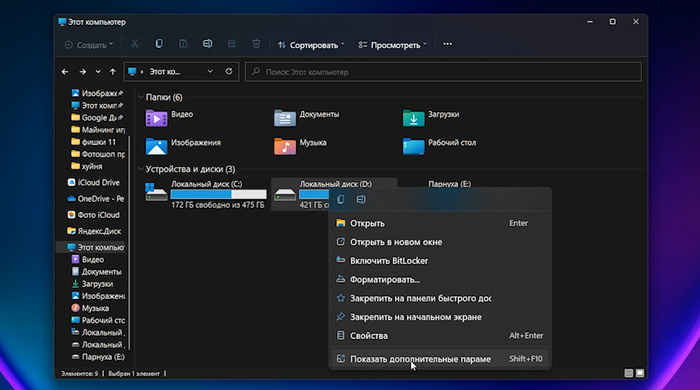Open iCloud Drive in sidebar
The width and height of the screenshot is (700, 390).
click(x=93, y=183)
